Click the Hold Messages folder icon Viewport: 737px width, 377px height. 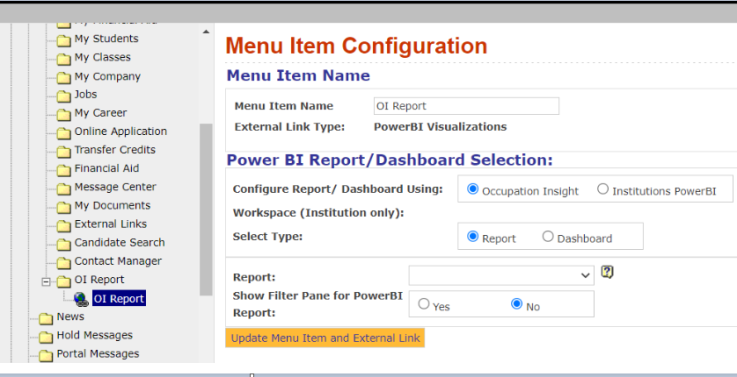coord(46,337)
